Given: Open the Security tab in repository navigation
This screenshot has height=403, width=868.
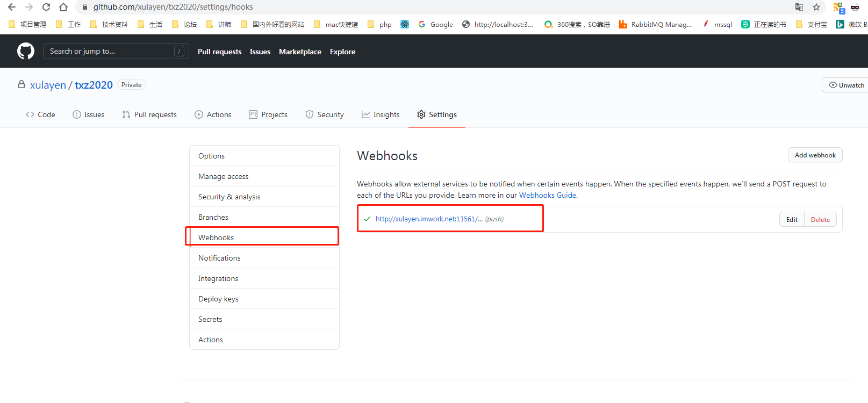Looking at the screenshot, I should tap(325, 114).
